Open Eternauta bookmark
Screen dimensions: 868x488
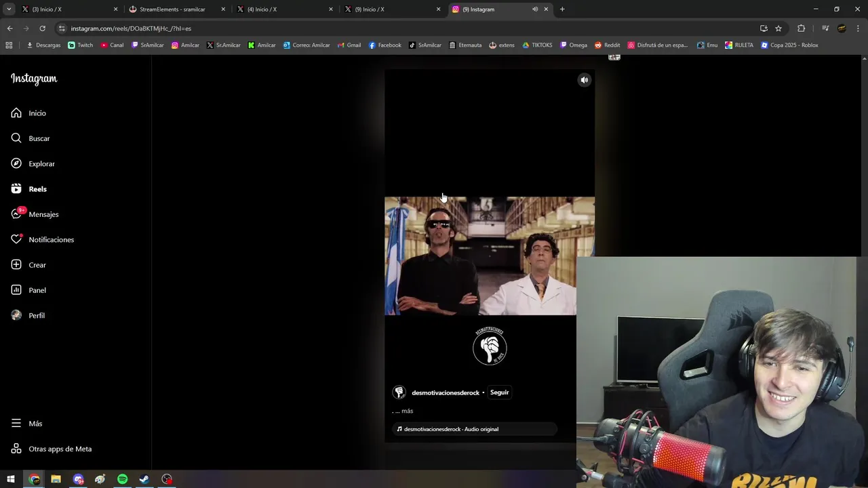point(465,45)
